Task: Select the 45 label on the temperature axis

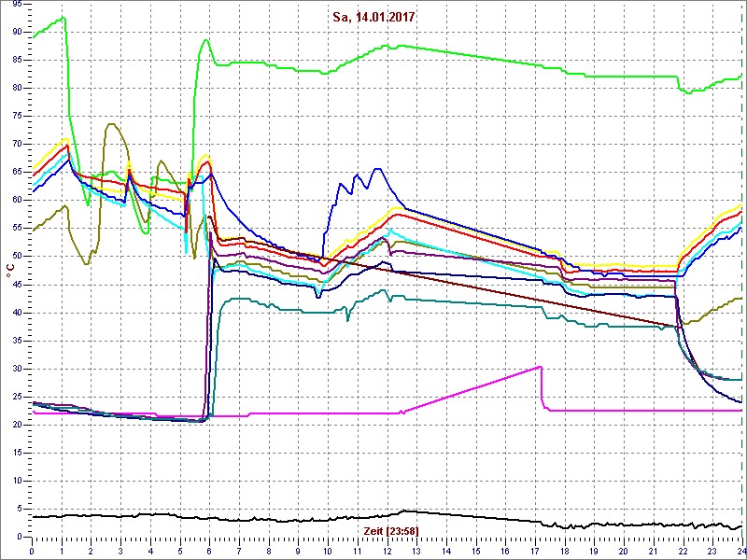Action: tap(17, 285)
